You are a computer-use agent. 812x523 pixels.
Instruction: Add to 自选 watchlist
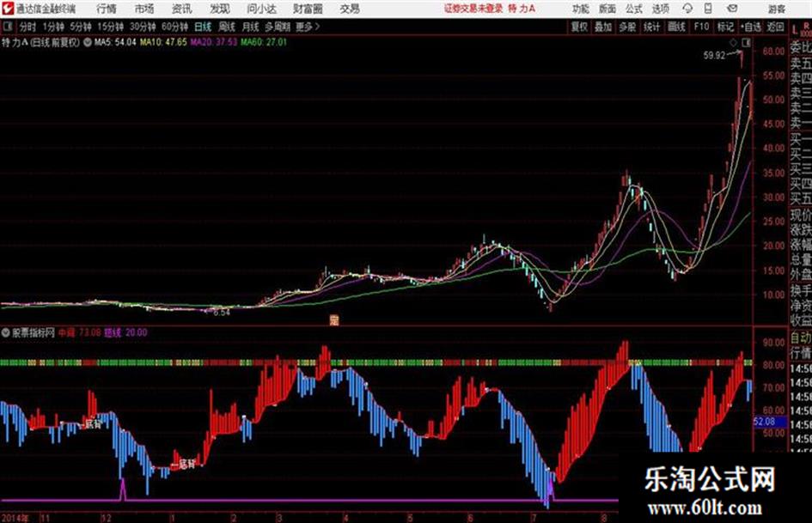pyautogui.click(x=751, y=27)
